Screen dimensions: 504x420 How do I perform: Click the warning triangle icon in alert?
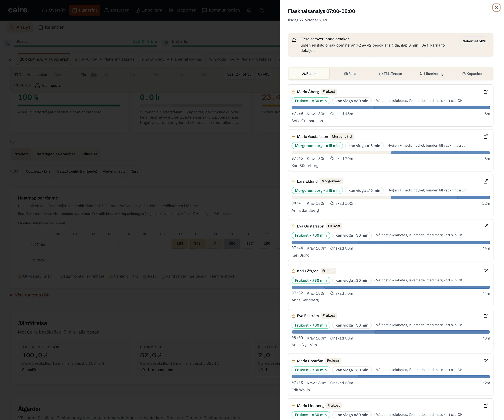(294, 40)
